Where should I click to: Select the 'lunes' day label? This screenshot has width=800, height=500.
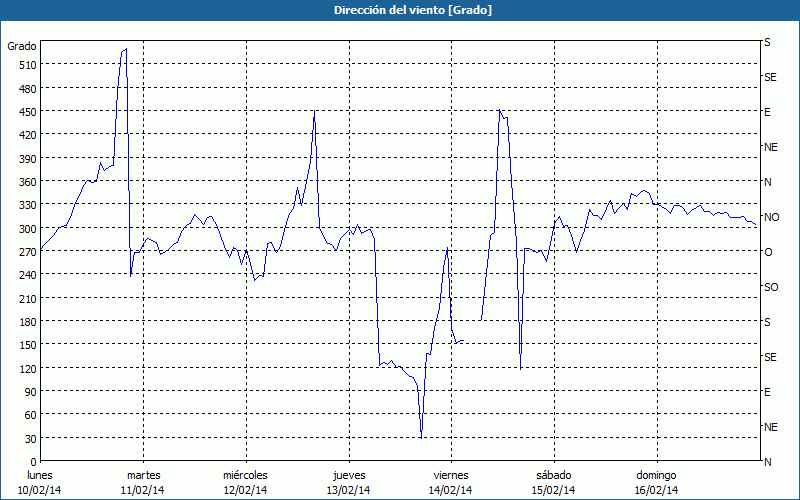[40, 475]
